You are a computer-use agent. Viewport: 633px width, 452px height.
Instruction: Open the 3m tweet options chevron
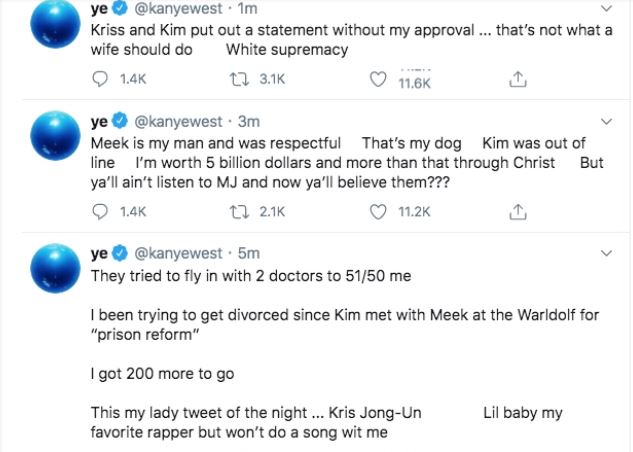point(606,121)
